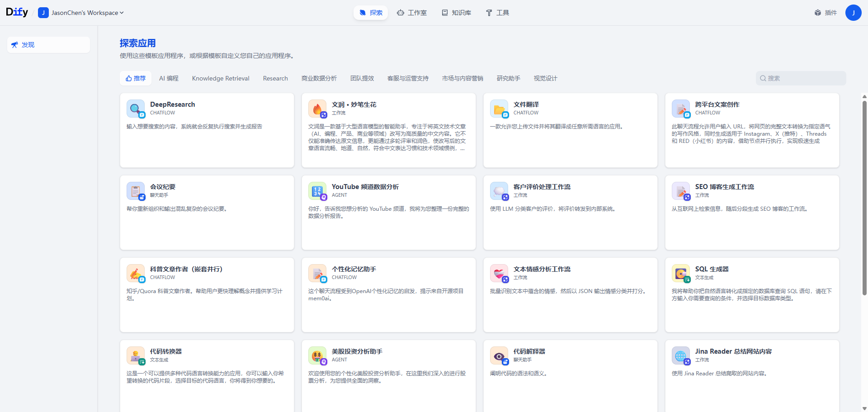
Task: Open the DeepResearch app card icon
Action: (136, 109)
